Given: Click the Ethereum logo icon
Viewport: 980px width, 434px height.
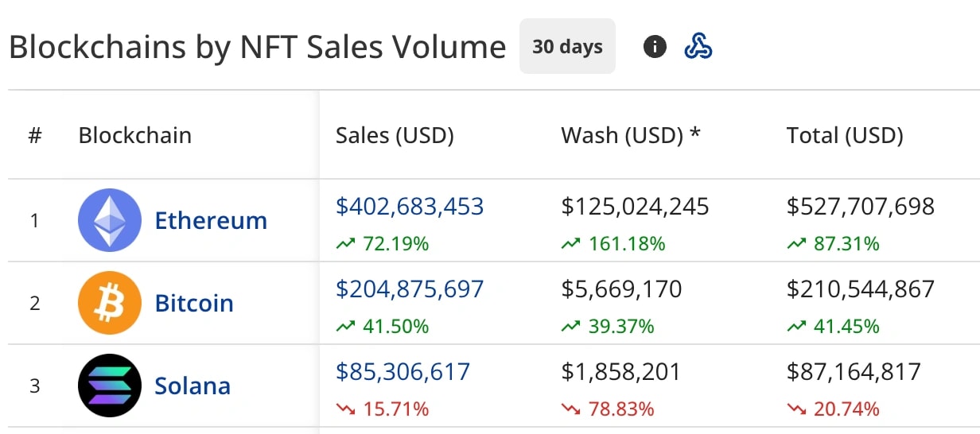Looking at the screenshot, I should point(110,220).
